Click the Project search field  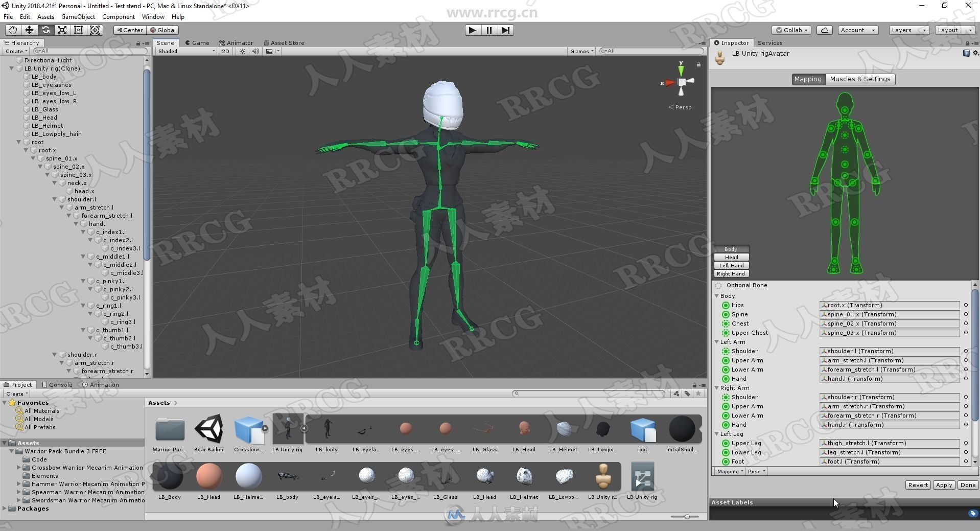pos(589,394)
